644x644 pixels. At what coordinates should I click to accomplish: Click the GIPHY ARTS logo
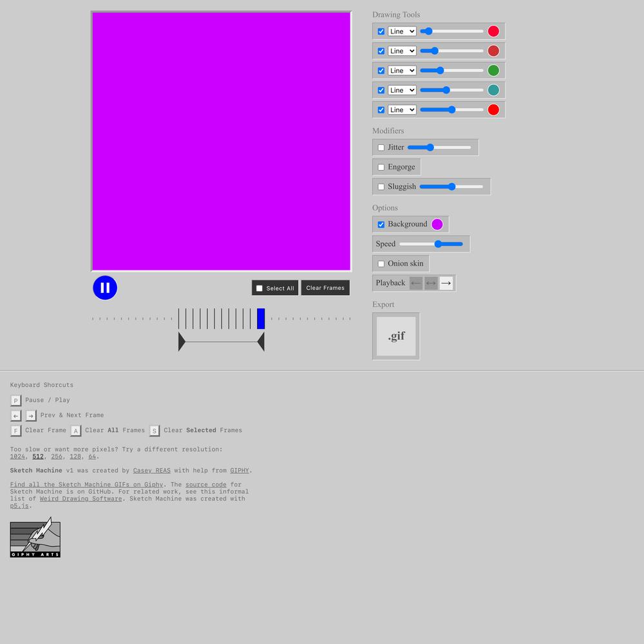coord(35,537)
